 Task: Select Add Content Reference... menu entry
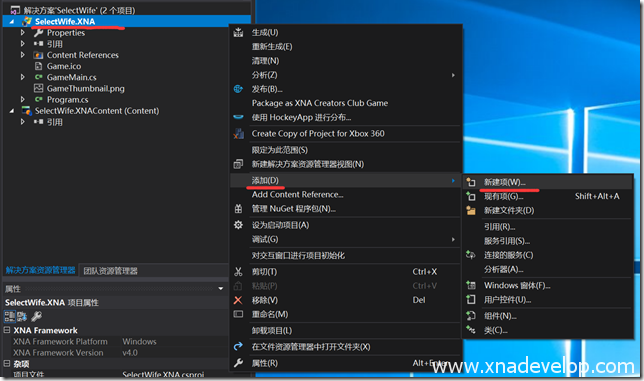tap(345, 195)
